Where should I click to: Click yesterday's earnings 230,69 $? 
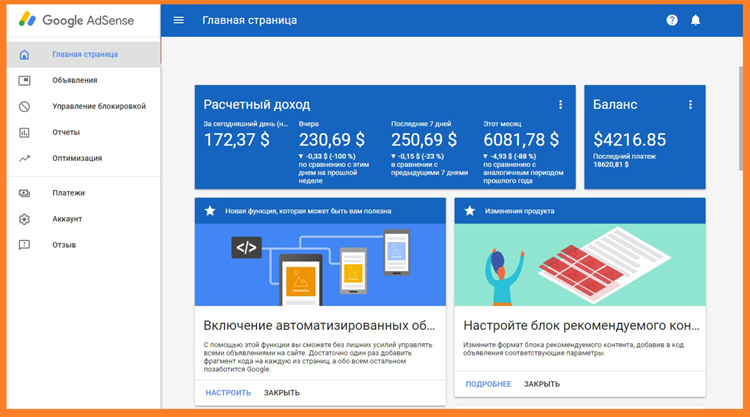(x=331, y=140)
